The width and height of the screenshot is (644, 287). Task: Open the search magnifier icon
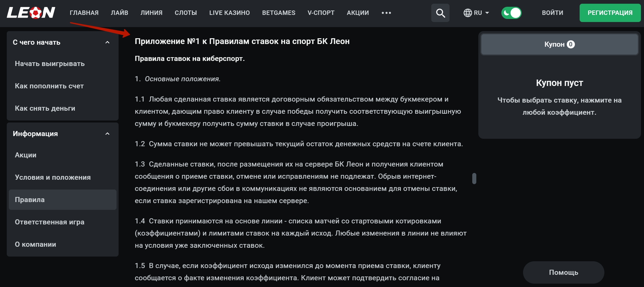coord(440,13)
